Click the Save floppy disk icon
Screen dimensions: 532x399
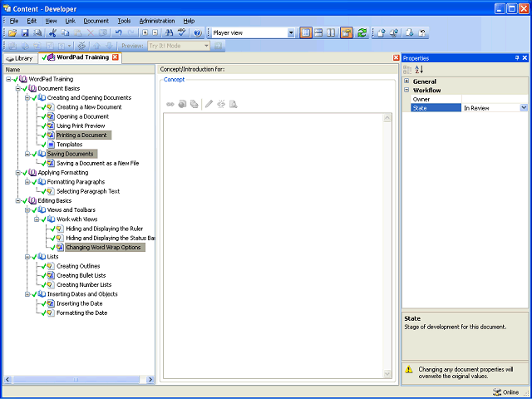(25, 33)
